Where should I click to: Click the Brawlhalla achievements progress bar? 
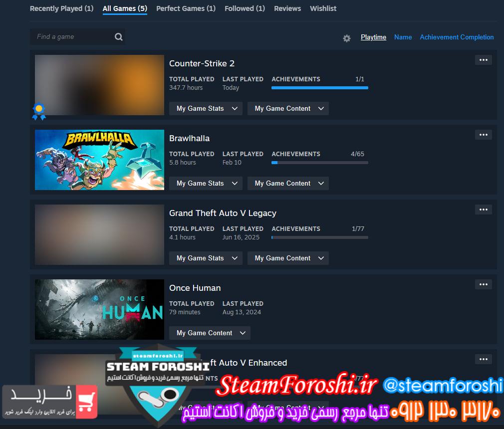pyautogui.click(x=320, y=163)
